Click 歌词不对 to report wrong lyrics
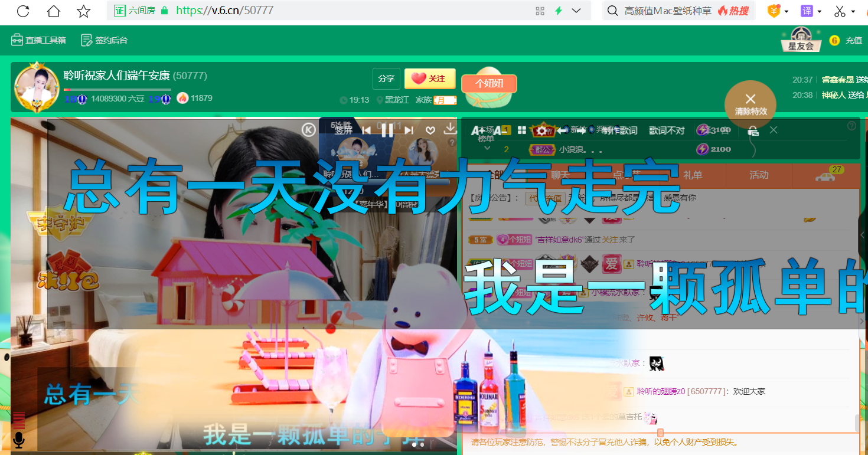 (x=667, y=130)
